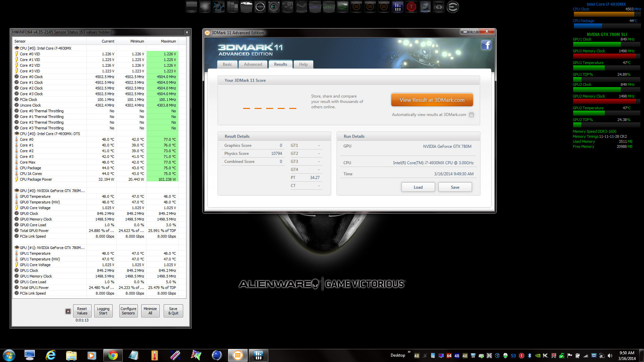Click Reset Values in HWiNFO64
The image size is (644, 362).
[82, 311]
